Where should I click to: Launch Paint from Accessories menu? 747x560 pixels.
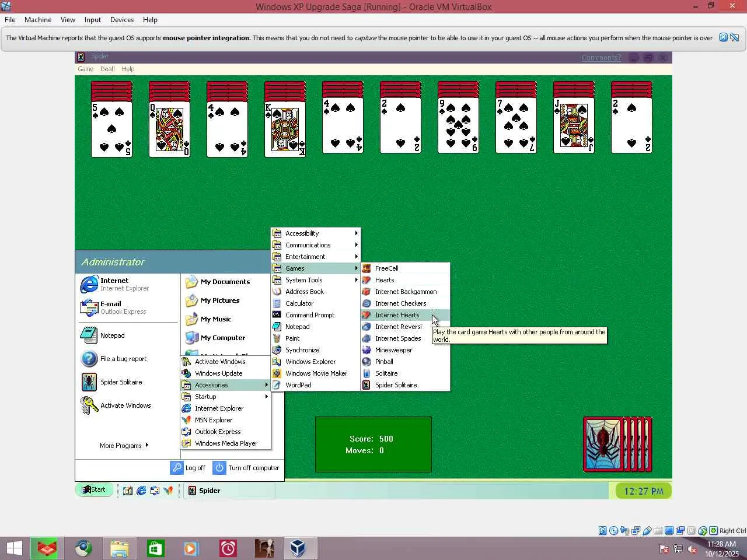tap(316, 338)
